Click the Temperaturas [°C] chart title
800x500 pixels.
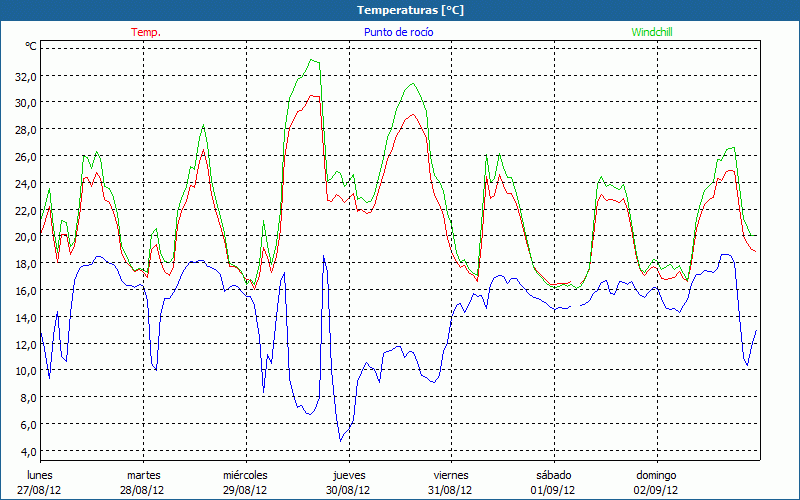410,10
